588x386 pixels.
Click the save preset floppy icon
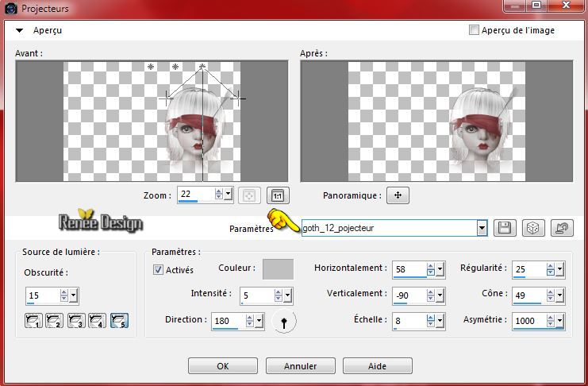pyautogui.click(x=505, y=228)
